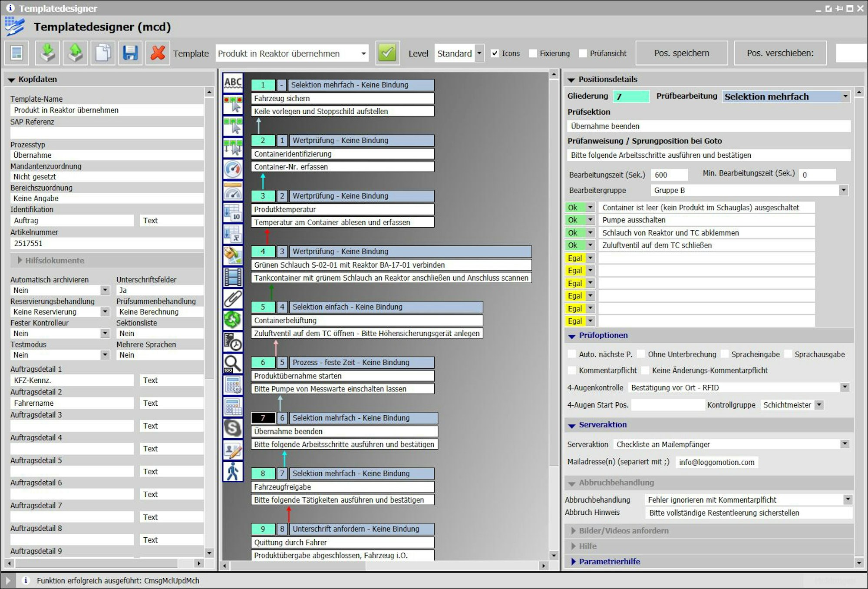The height and width of the screenshot is (589, 868).
Task: Check the Kommentarpflicht option
Action: pyautogui.click(x=572, y=371)
